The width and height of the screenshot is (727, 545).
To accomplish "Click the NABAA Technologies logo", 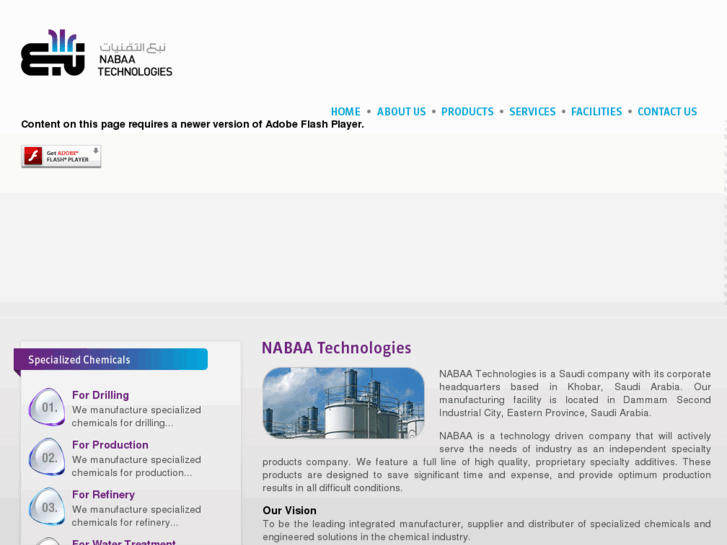I will (x=96, y=53).
